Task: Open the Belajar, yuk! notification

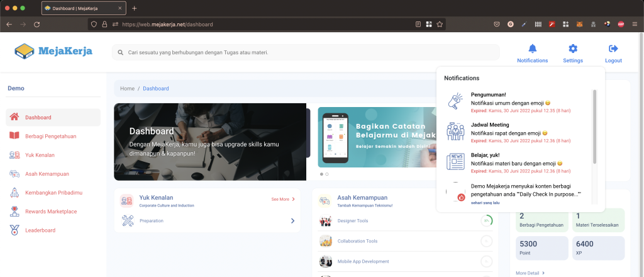Action: point(518,162)
